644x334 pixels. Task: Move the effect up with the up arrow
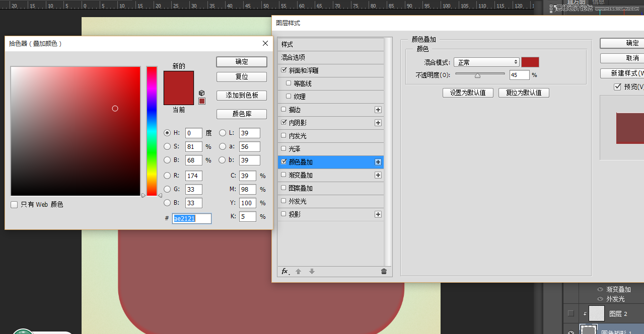[x=298, y=272]
